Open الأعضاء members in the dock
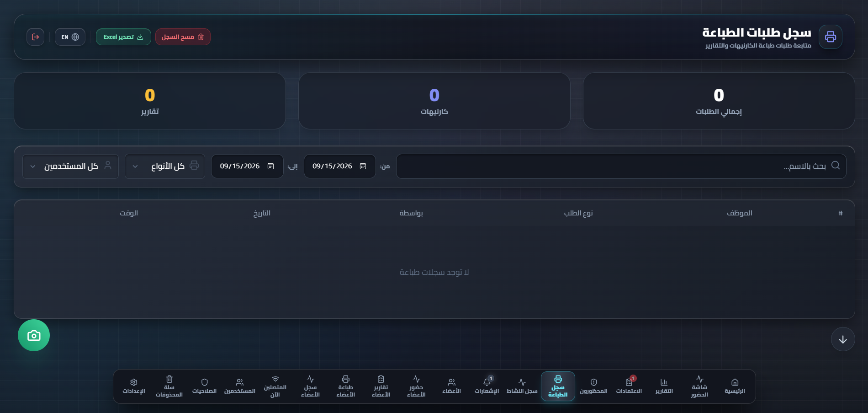The image size is (868, 413). 451,386
